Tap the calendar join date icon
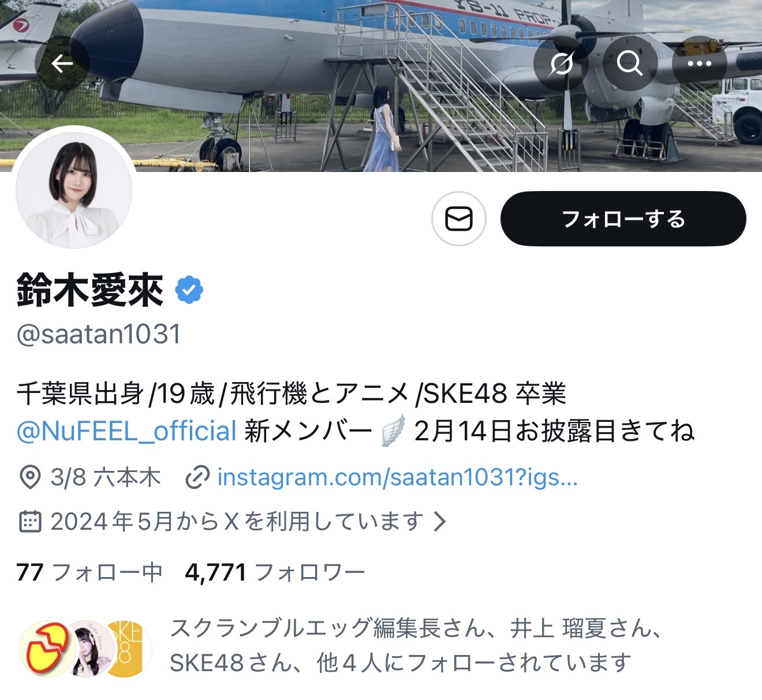 click(29, 522)
